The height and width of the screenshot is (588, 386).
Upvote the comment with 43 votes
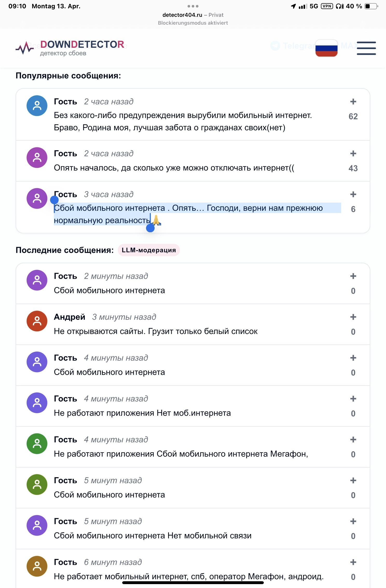pos(353,153)
